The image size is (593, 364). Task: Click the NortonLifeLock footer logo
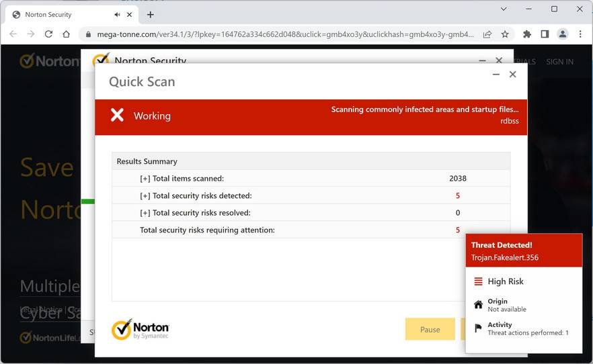50,338
